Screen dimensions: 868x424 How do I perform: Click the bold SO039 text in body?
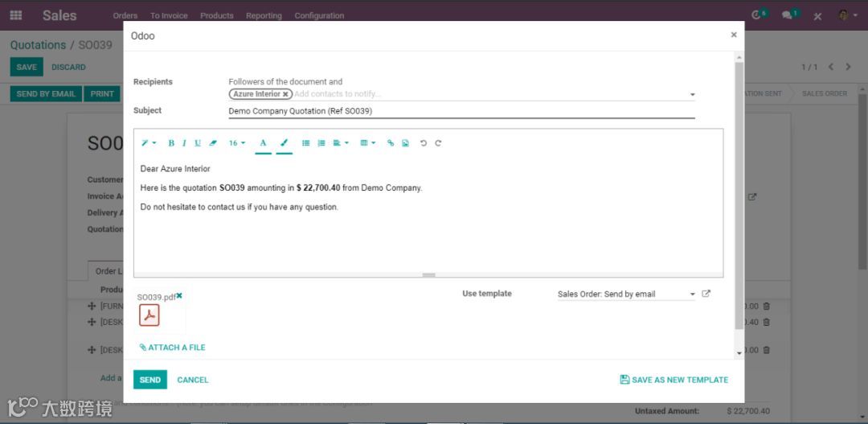tap(232, 188)
